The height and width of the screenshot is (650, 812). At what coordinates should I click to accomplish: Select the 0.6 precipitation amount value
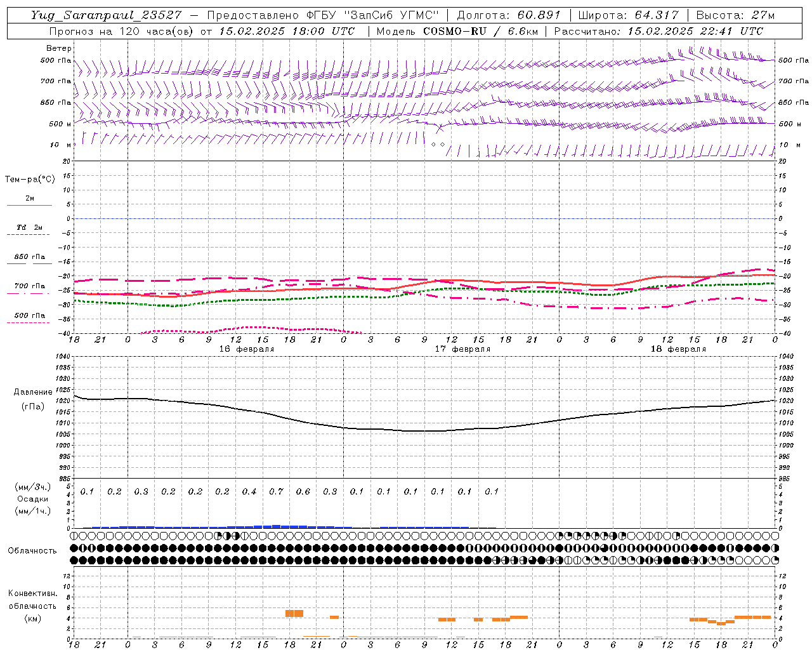tap(303, 492)
